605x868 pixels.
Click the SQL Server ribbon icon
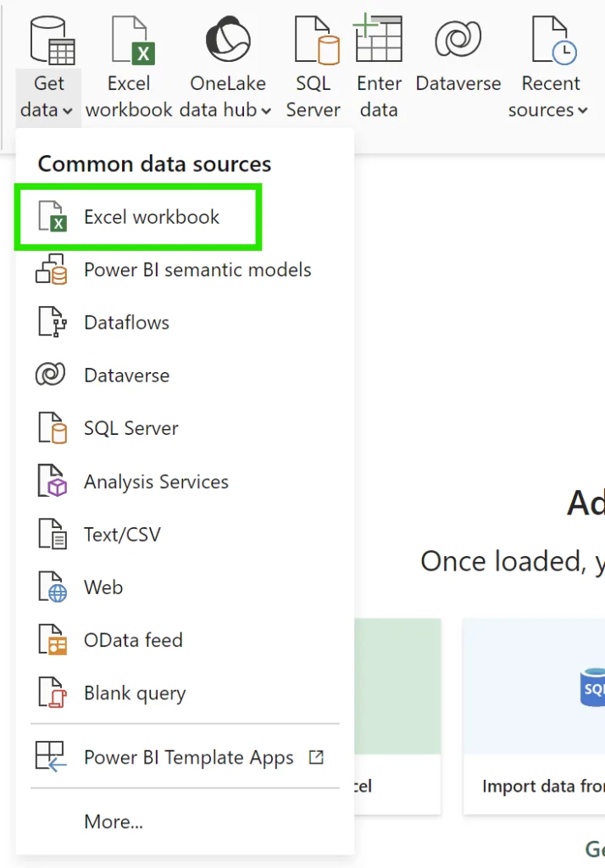click(317, 40)
